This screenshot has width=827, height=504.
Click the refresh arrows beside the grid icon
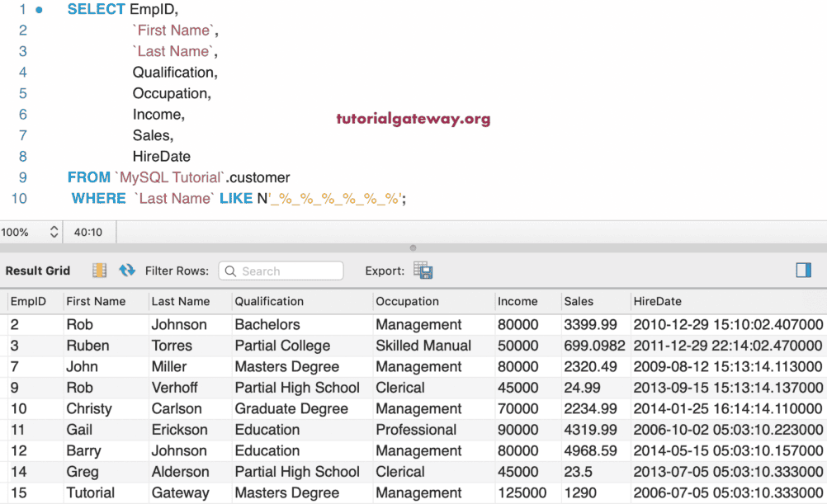(x=125, y=271)
